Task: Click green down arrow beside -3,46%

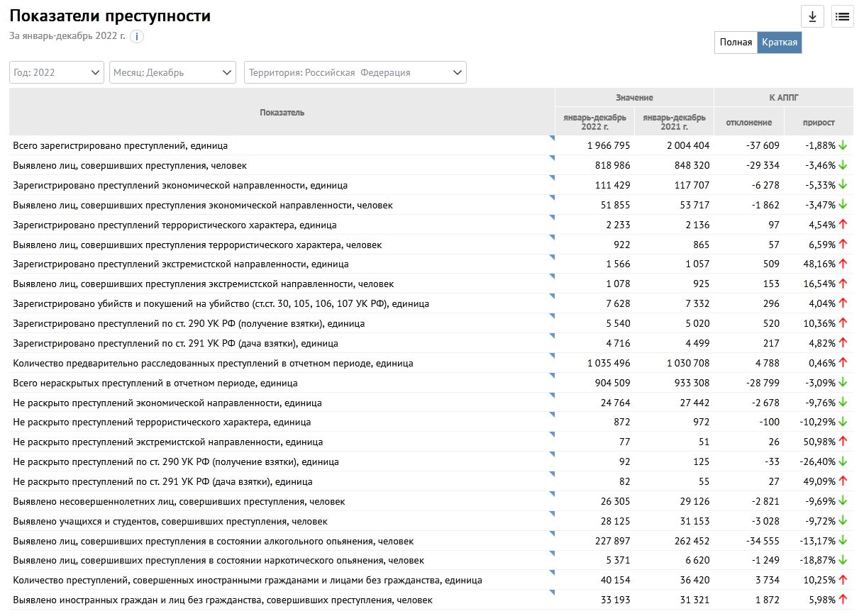Action: coord(843,165)
